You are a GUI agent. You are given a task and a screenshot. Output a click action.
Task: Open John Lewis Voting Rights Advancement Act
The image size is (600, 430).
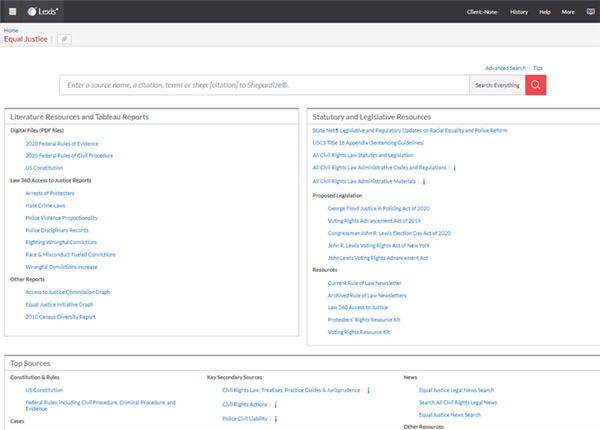pyautogui.click(x=378, y=258)
